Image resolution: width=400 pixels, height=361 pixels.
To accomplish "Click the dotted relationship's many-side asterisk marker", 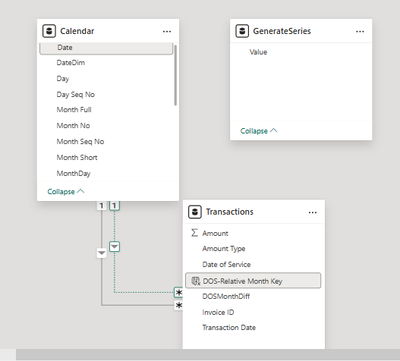I will click(x=179, y=293).
